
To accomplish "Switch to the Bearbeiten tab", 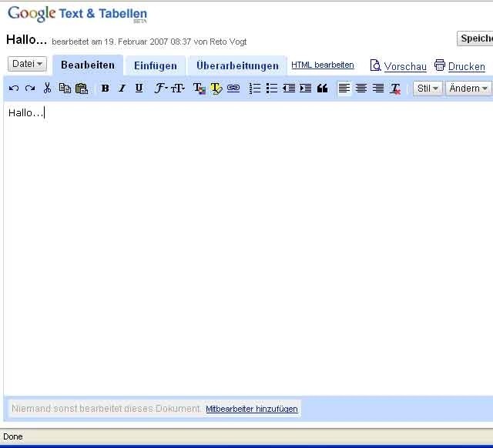I will 88,65.
